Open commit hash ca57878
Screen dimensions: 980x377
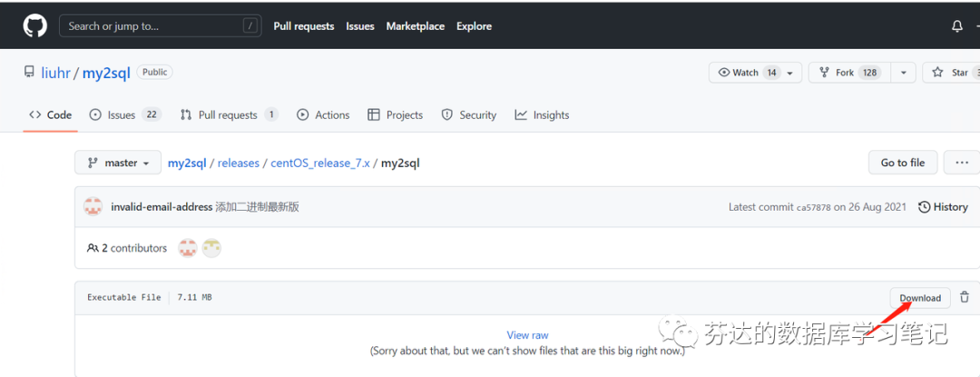tap(814, 207)
